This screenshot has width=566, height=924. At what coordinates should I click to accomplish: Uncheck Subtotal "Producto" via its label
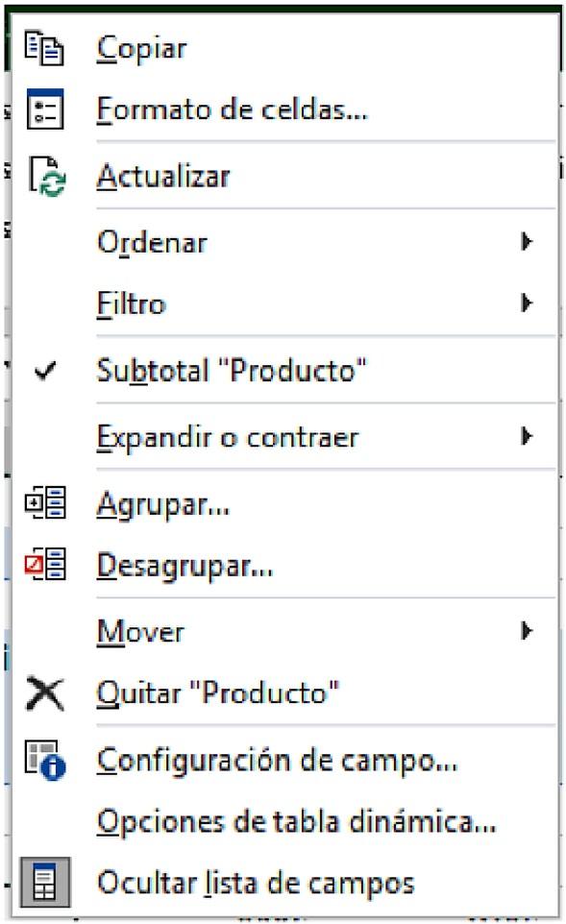[232, 372]
